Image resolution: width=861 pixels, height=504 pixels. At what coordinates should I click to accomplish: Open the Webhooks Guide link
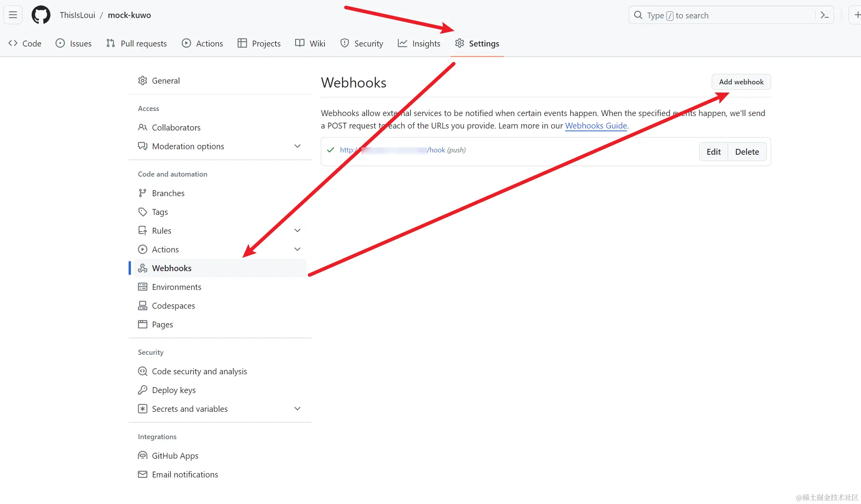click(596, 126)
